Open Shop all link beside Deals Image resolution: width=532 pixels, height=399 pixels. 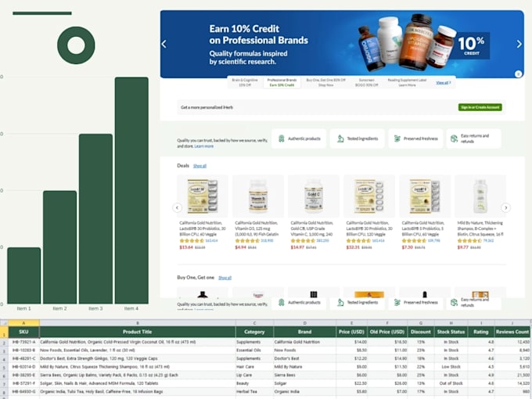click(x=199, y=166)
